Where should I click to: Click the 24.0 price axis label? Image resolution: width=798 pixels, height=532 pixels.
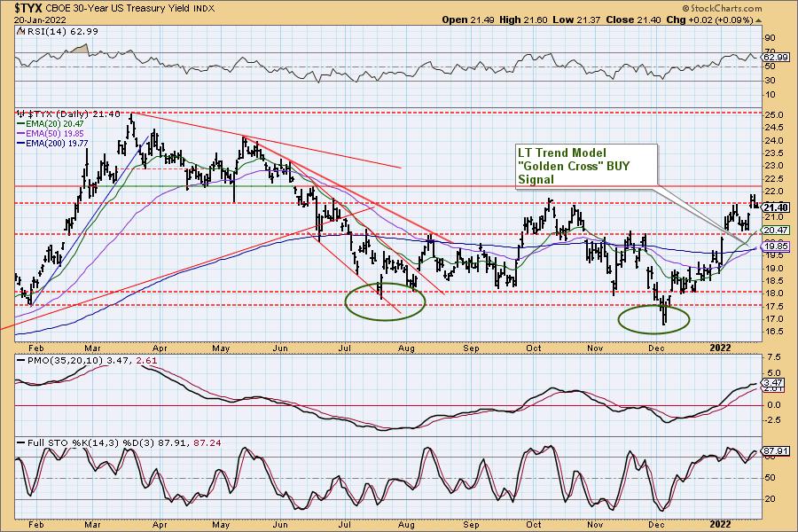tap(774, 140)
